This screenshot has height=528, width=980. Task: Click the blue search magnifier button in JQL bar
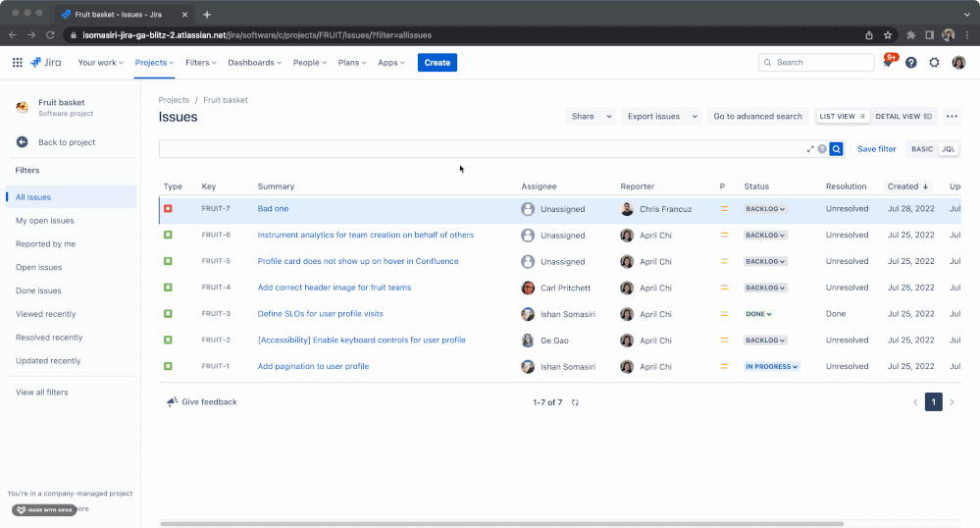click(x=836, y=149)
